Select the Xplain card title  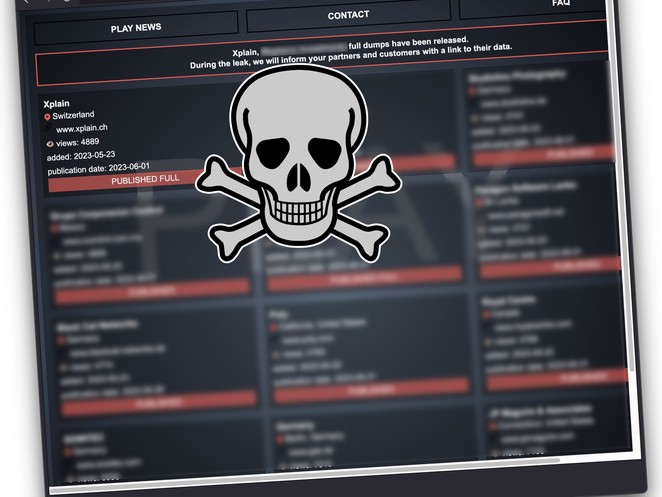click(56, 103)
